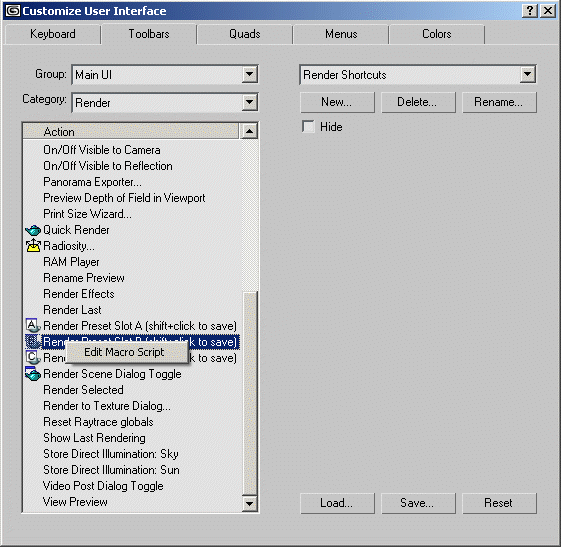Click the Quick Render teapot icon

tap(33, 230)
